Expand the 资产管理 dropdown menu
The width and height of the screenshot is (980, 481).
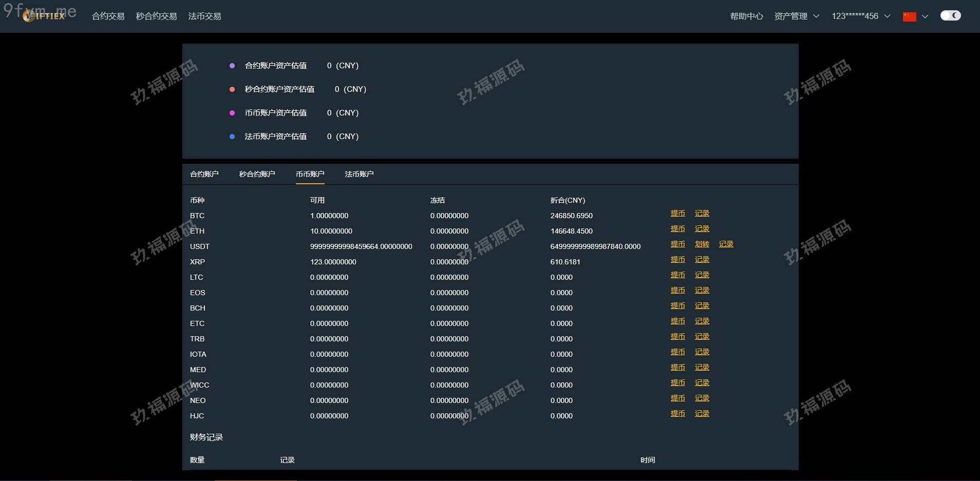click(x=796, y=16)
